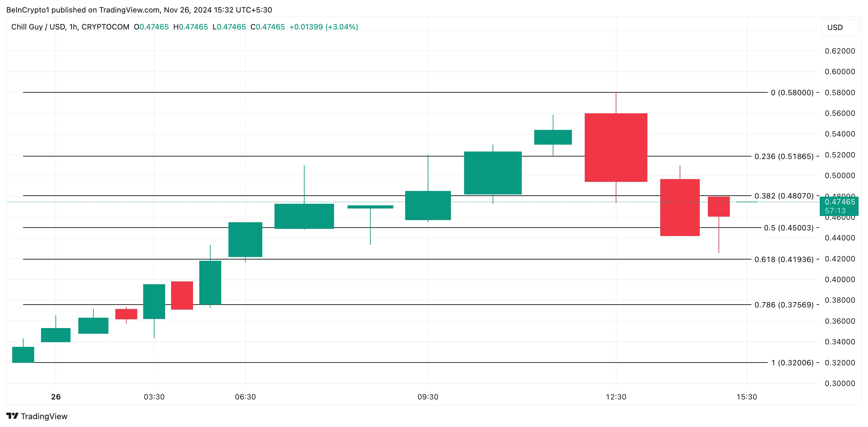Click the 0.5 (0.45003) Fibonacci level label
The height and width of the screenshot is (427, 868).
(788, 228)
